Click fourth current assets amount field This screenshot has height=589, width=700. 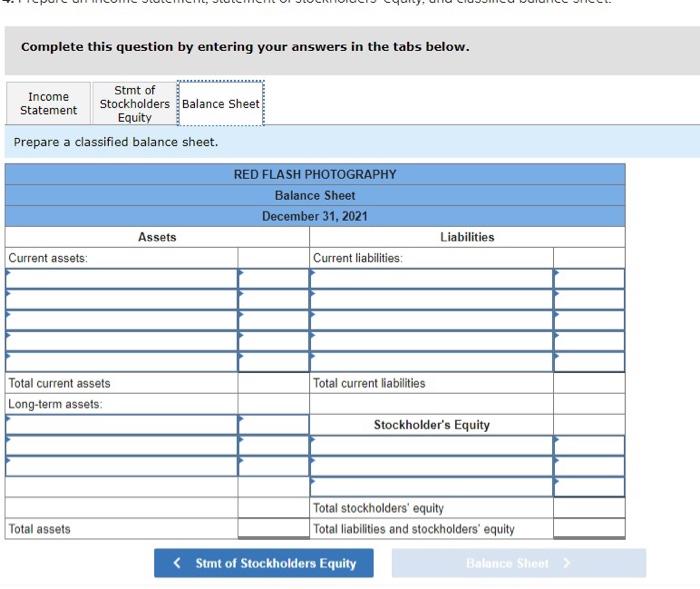[x=274, y=341]
